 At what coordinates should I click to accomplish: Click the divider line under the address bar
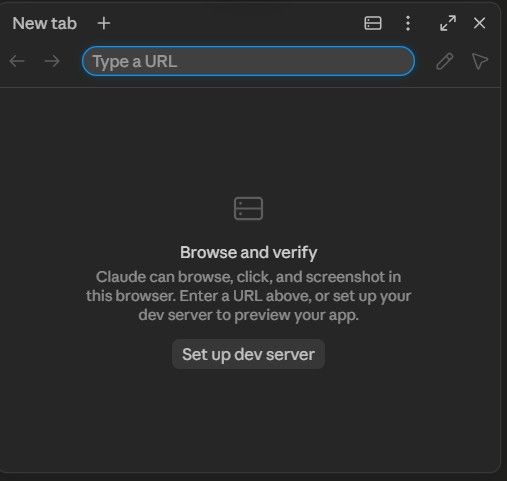[x=250, y=88]
